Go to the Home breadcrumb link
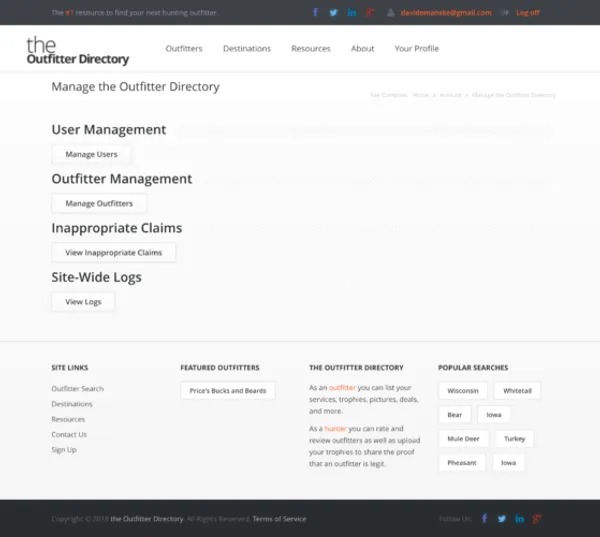The image size is (600, 537). click(421, 95)
